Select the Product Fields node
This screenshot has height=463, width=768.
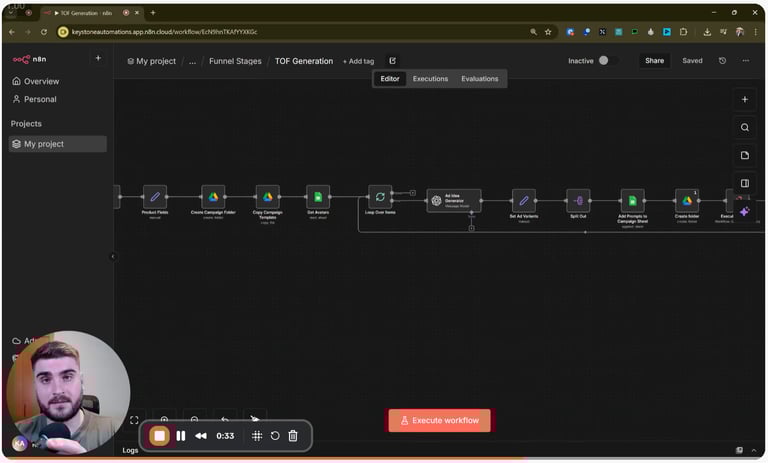tap(155, 197)
